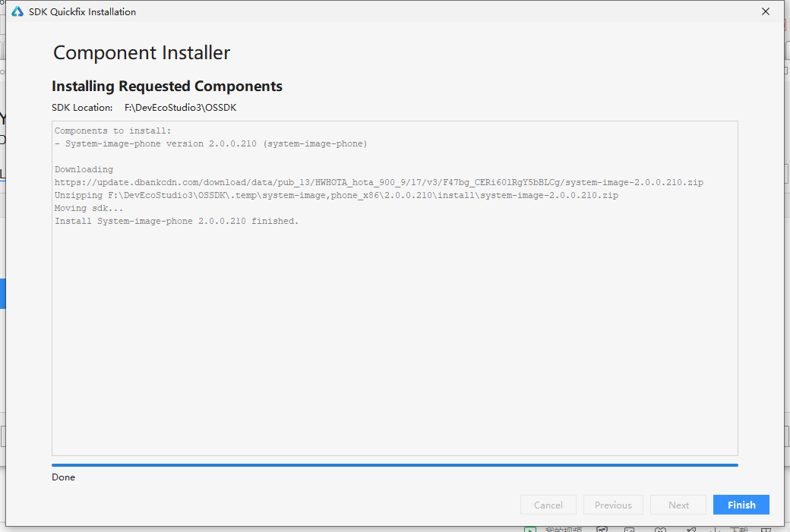Click 'Install System-image-phone 2.0.0.210 finished.' line
The image size is (790, 532).
176,221
